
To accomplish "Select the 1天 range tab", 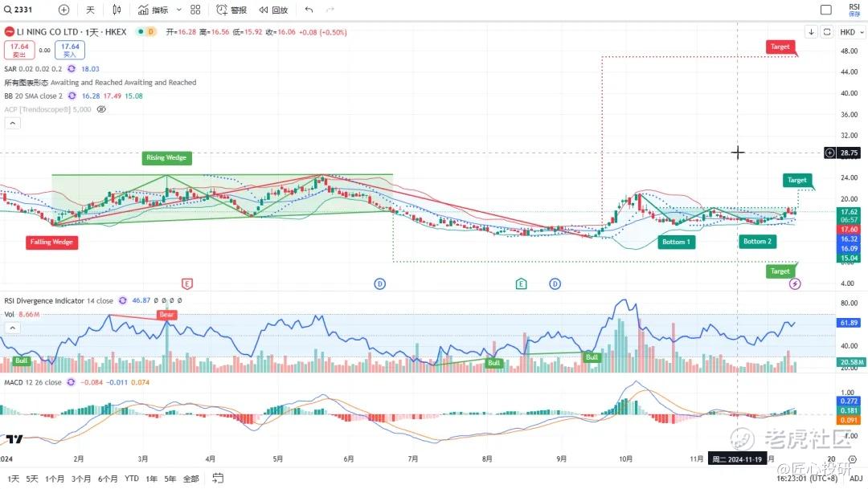I will point(14,479).
